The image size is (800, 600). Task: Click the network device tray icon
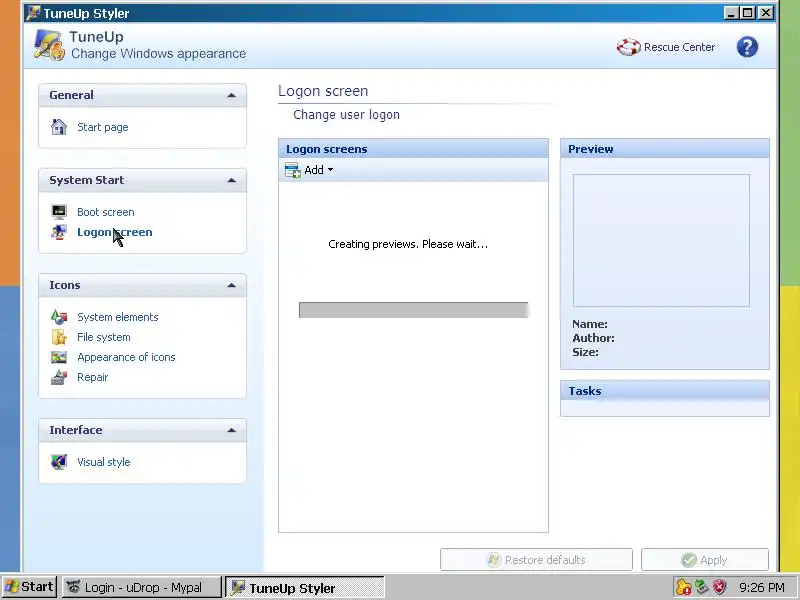[x=702, y=587]
